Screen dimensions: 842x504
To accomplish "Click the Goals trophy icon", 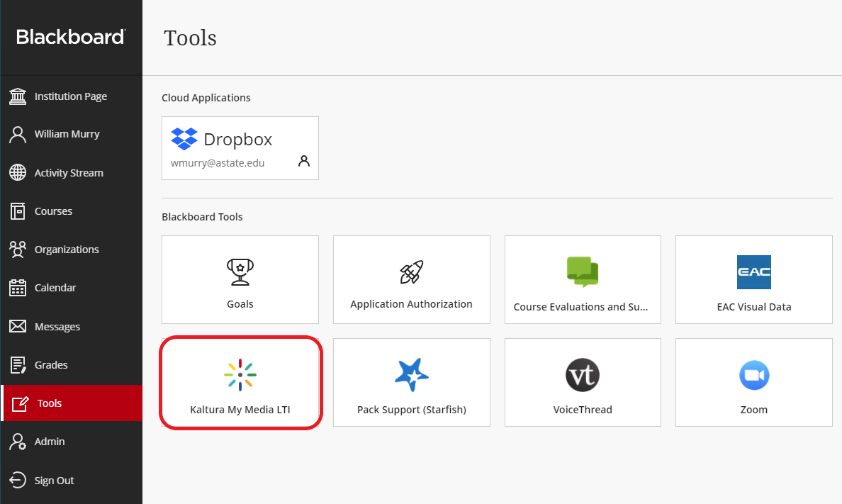I will [240, 272].
